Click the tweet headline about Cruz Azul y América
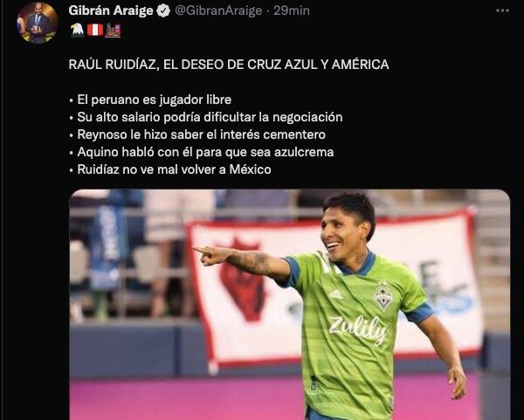The image size is (524, 420). pyautogui.click(x=229, y=64)
